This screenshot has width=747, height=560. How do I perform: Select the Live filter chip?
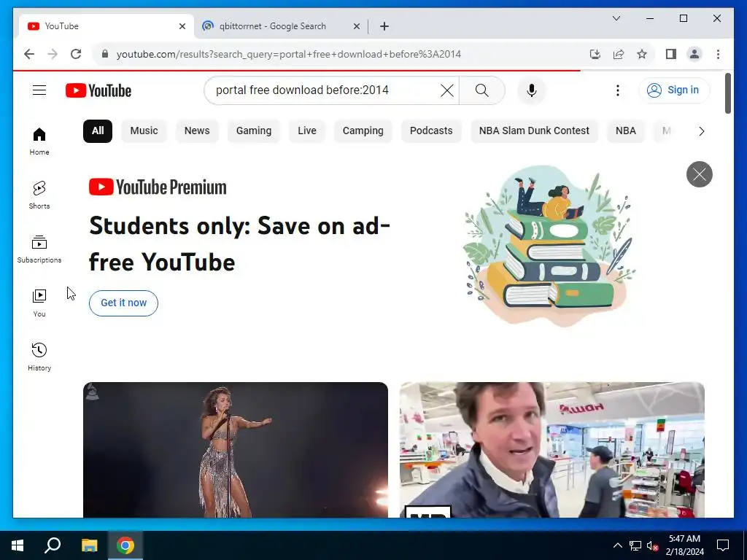(307, 131)
